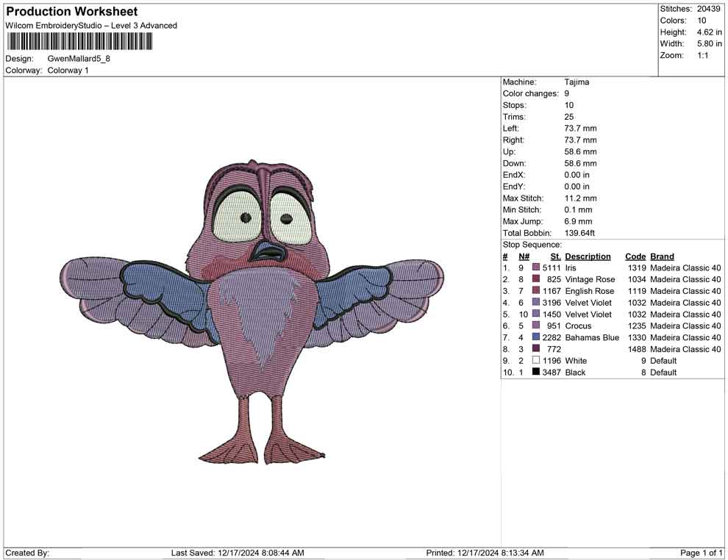The image size is (728, 560).
Task: Click the swatch beside stitch count 3196
Action: pos(536,302)
